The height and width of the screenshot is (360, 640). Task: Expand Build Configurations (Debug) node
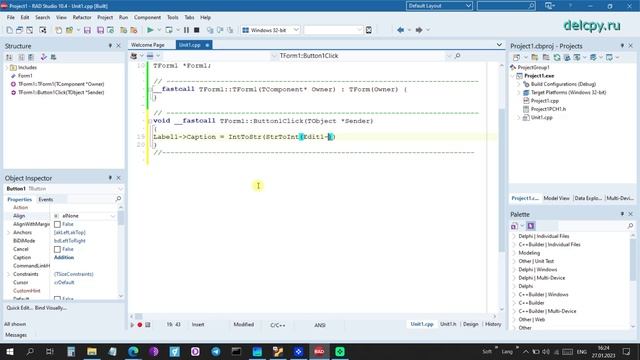tap(519, 84)
